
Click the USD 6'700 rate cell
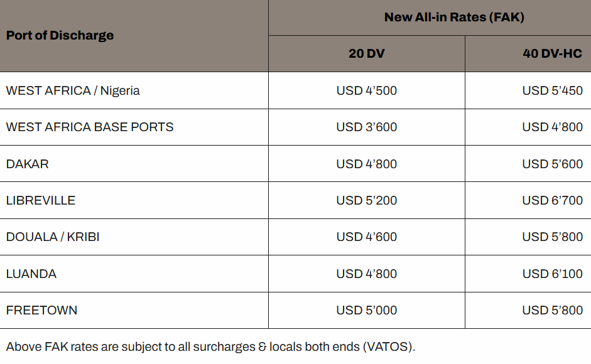(552, 200)
